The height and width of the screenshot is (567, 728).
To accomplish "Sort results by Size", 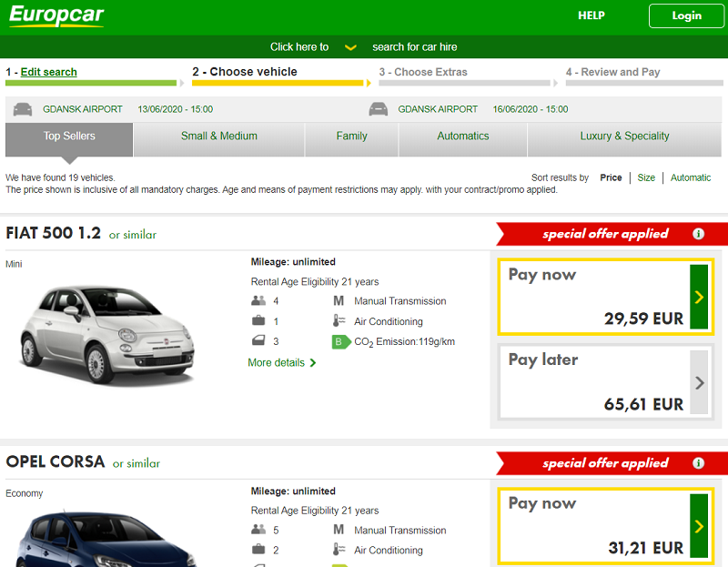I will pyautogui.click(x=646, y=177).
